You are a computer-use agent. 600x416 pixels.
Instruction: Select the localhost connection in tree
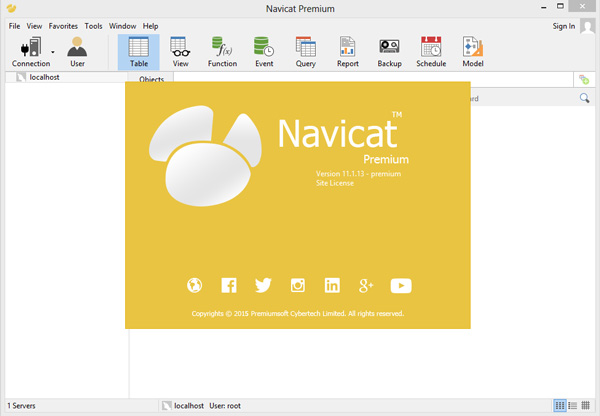coord(44,77)
